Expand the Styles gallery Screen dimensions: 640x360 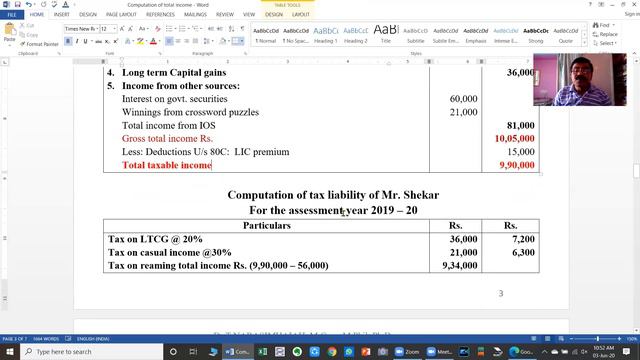(x=584, y=42)
